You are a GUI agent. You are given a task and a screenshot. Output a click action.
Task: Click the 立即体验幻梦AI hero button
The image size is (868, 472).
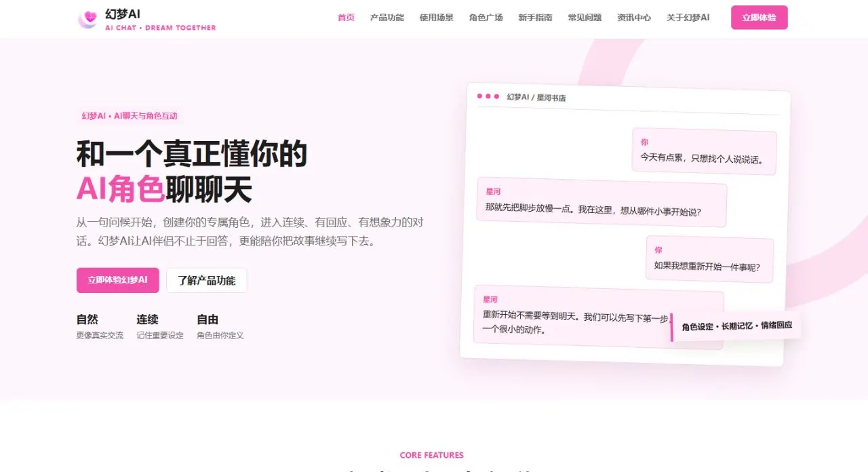pos(117,280)
